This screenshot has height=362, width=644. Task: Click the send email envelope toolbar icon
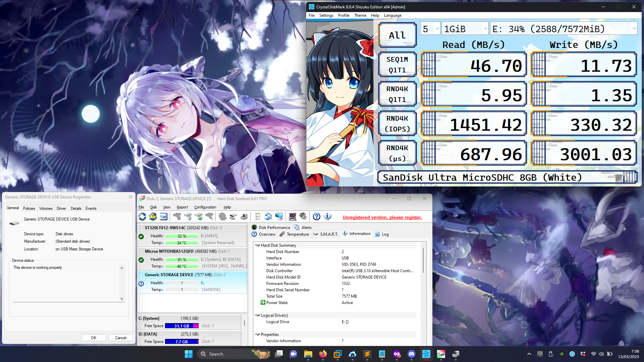coord(268,217)
